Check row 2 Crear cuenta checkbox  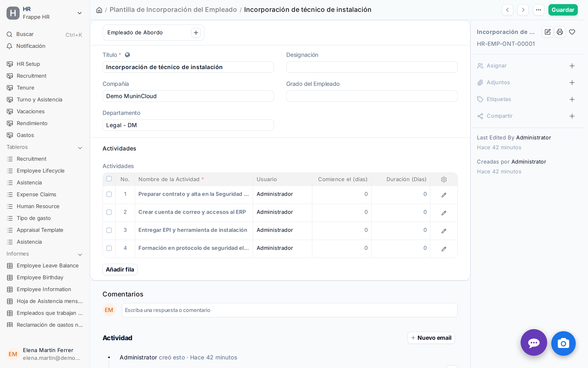pyautogui.click(x=109, y=212)
